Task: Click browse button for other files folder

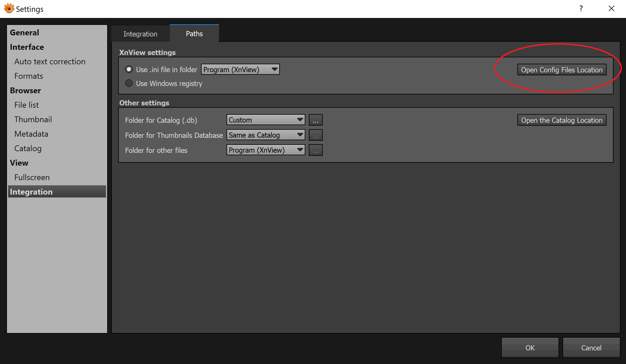Action: point(315,150)
